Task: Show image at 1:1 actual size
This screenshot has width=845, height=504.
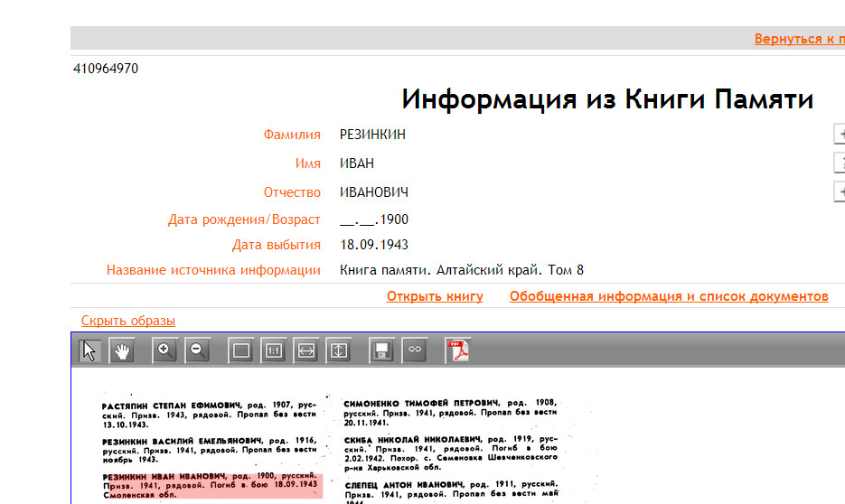Action: 273,350
